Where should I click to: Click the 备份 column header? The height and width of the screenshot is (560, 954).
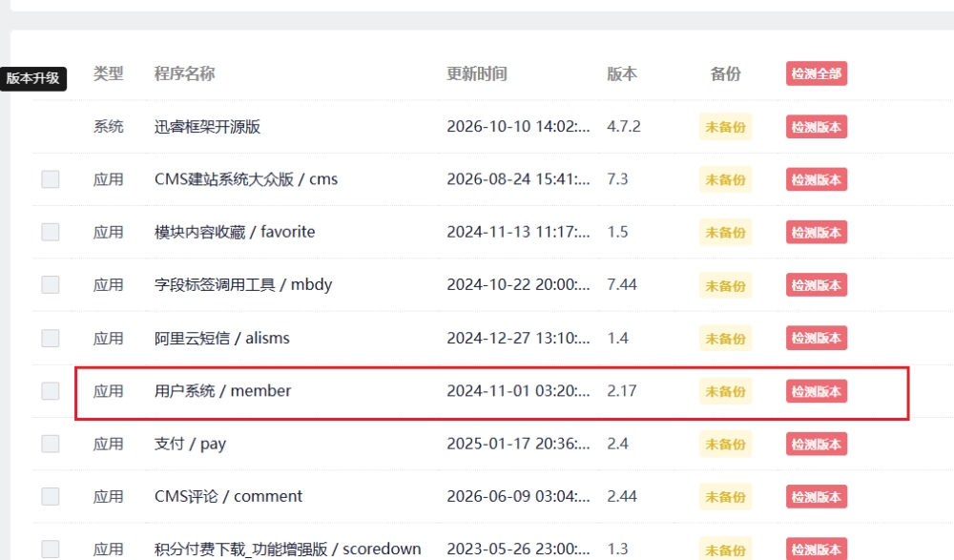[725, 73]
